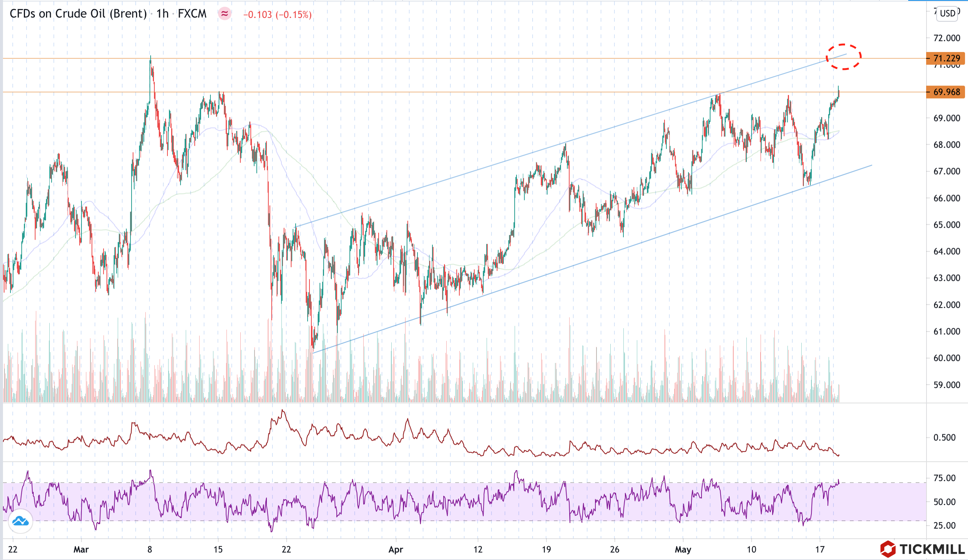Viewport: 968px width, 560px height.
Task: Open the USD currency selector
Action: pos(947,13)
